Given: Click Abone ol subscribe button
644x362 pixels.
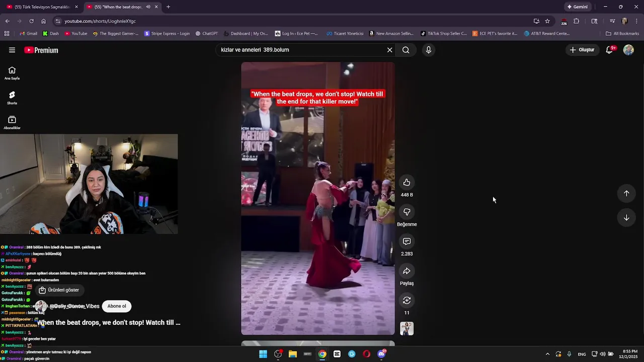Looking at the screenshot, I should pyautogui.click(x=117, y=306).
